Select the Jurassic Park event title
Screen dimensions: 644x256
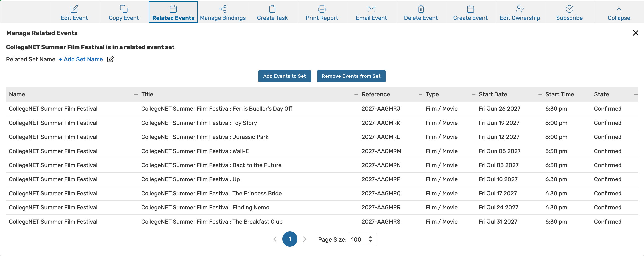205,137
